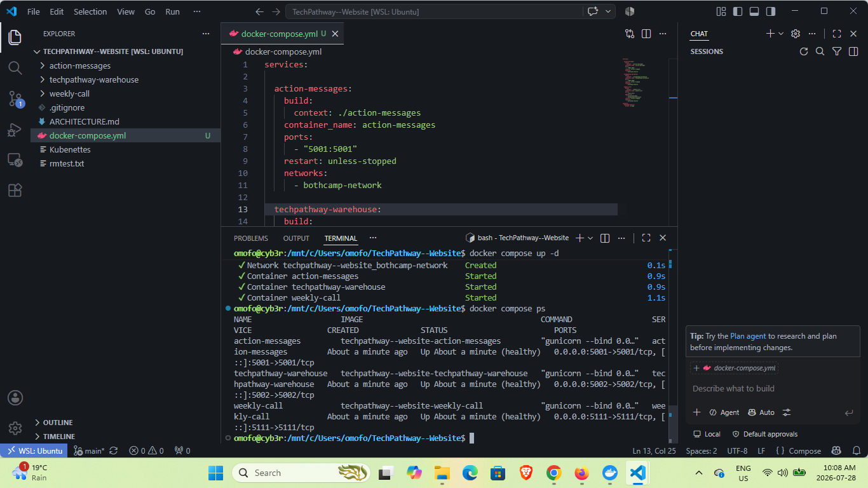Open the Manage gear in activity bar
Image resolution: width=868 pixels, height=488 pixels.
coord(15,428)
